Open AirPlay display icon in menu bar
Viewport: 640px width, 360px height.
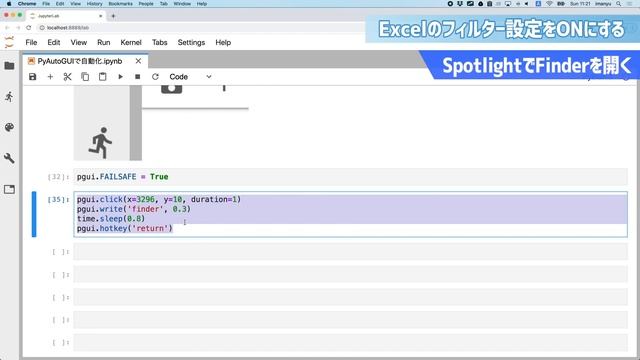point(508,4)
